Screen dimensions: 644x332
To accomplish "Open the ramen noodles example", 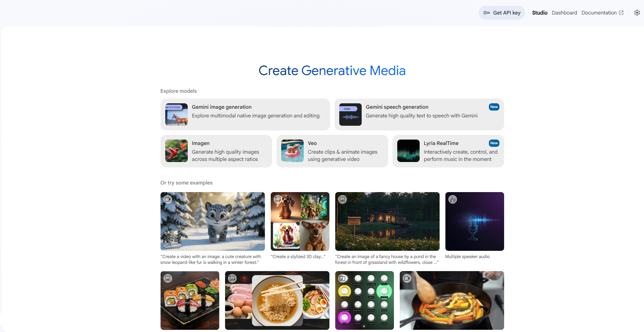I will (x=277, y=300).
